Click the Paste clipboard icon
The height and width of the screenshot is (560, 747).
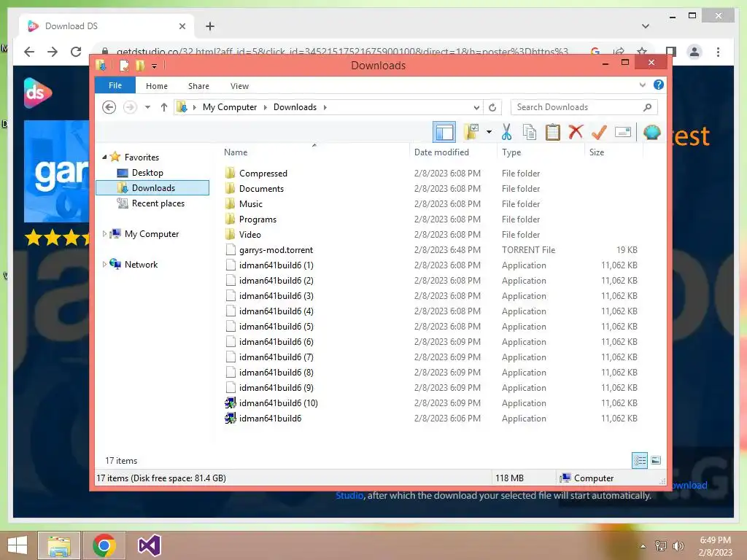tap(553, 132)
